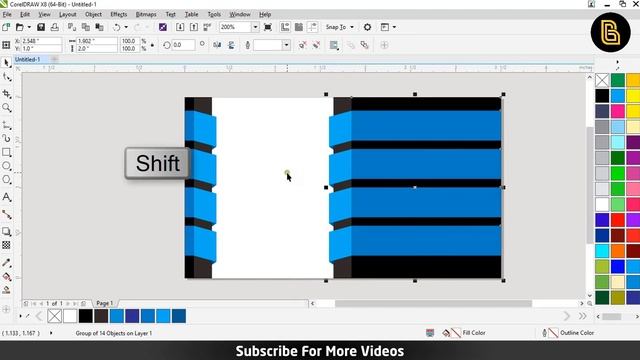Click the horizontal scrollbar thumb
The height and width of the screenshot is (360, 640).
click(x=433, y=303)
